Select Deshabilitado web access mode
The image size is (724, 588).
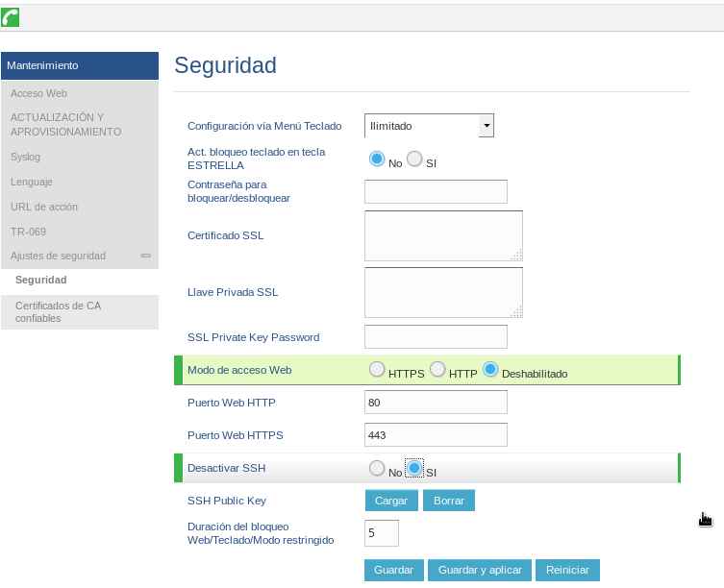pyautogui.click(x=490, y=370)
